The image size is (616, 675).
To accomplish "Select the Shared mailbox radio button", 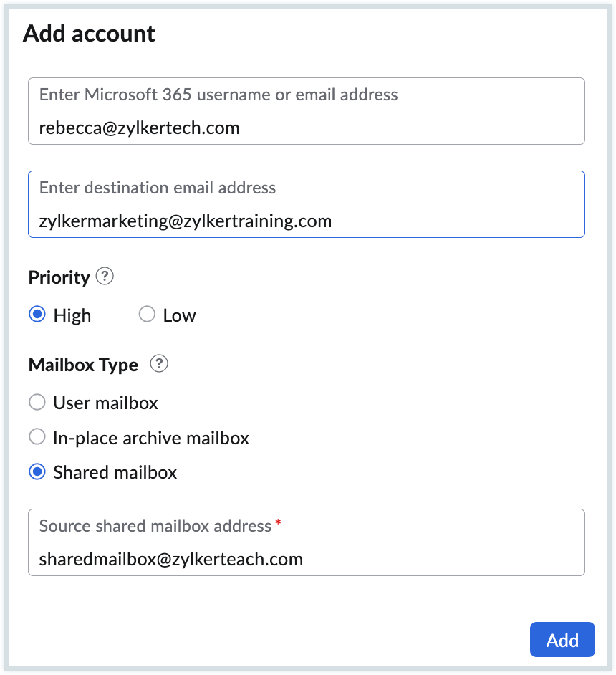I will point(37,472).
